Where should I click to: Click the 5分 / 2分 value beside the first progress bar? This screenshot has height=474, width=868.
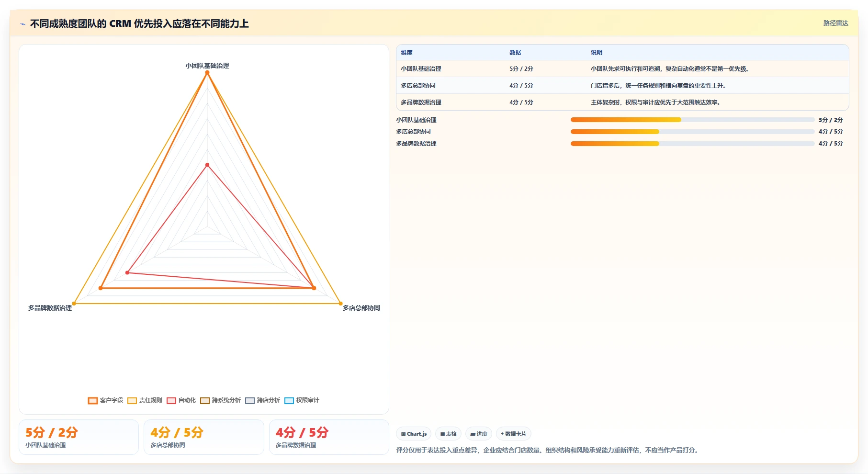(x=831, y=120)
